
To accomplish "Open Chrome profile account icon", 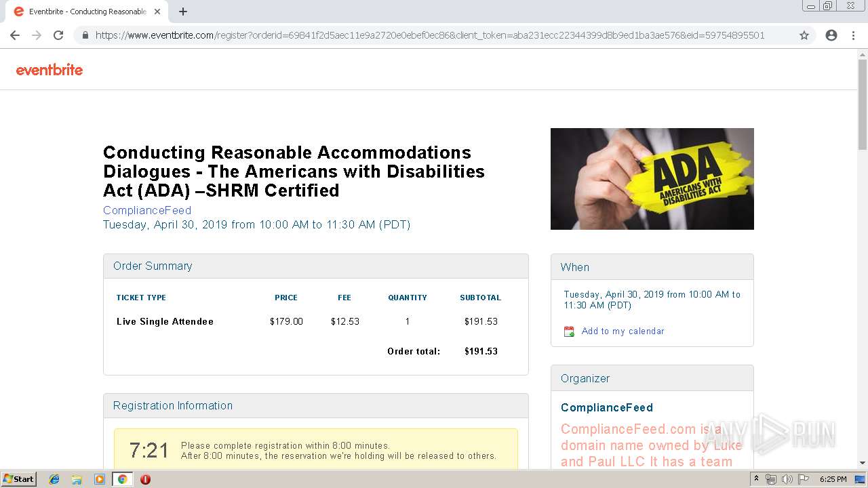I will tap(831, 35).
